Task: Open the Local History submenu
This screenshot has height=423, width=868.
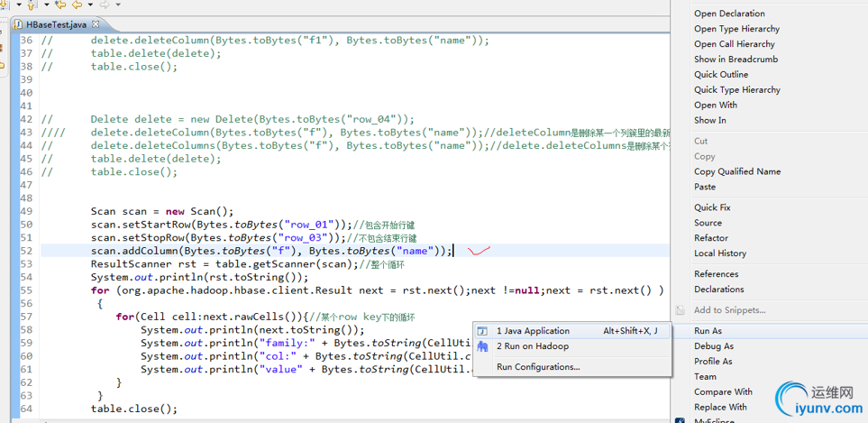Action: click(x=720, y=253)
